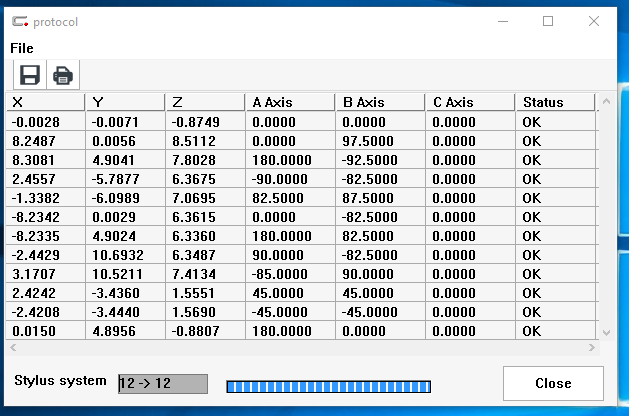Open the File menu
This screenshot has height=416, width=629.
point(22,48)
